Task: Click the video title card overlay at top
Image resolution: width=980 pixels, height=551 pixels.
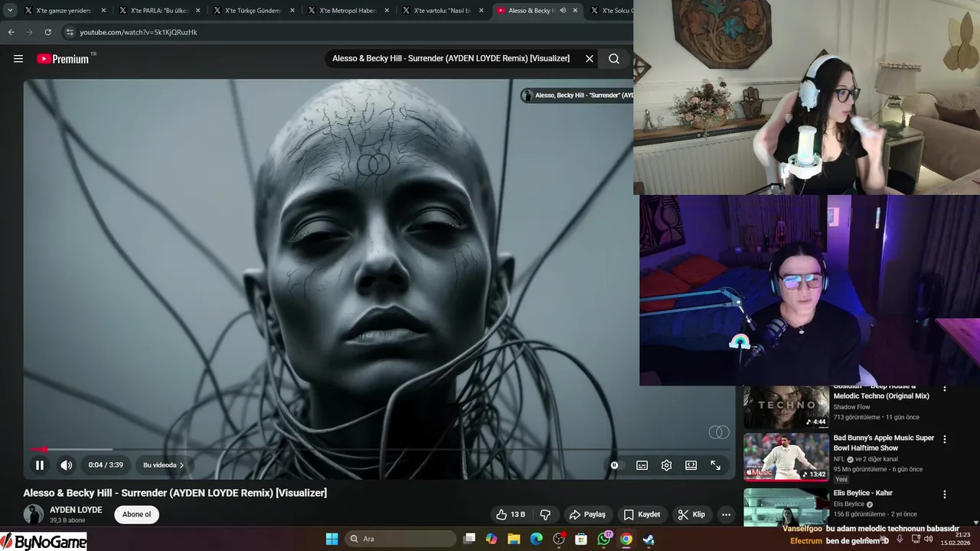Action: (x=577, y=96)
